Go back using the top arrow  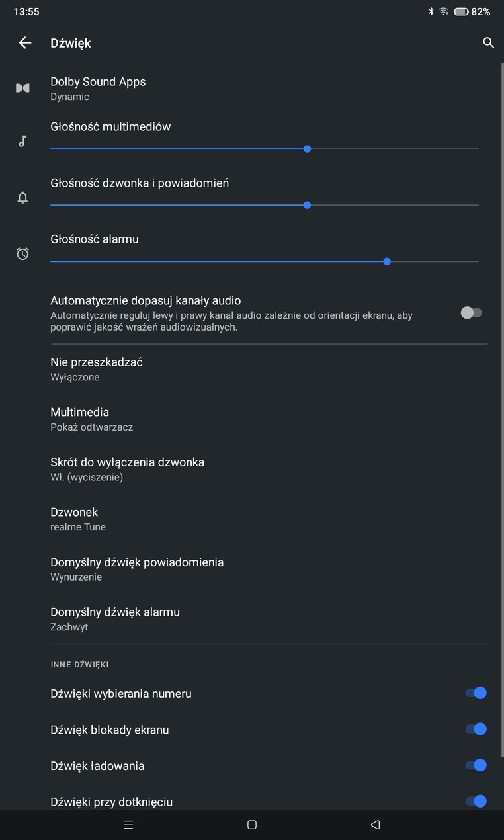pos(25,43)
